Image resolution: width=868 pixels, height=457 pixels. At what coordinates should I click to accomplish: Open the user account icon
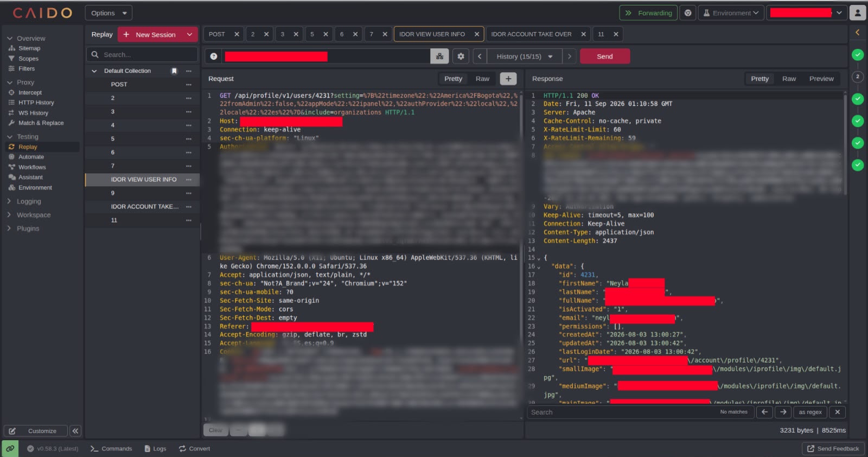coord(858,12)
